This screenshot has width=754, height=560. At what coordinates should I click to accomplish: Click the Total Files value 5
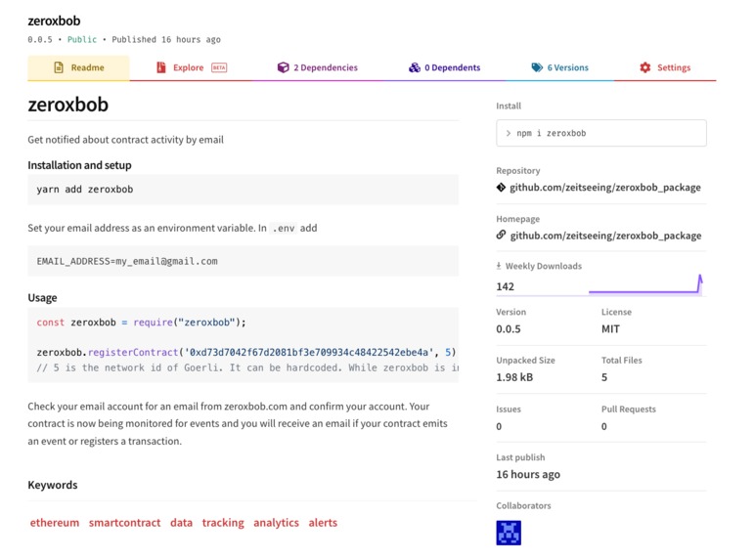(604, 377)
